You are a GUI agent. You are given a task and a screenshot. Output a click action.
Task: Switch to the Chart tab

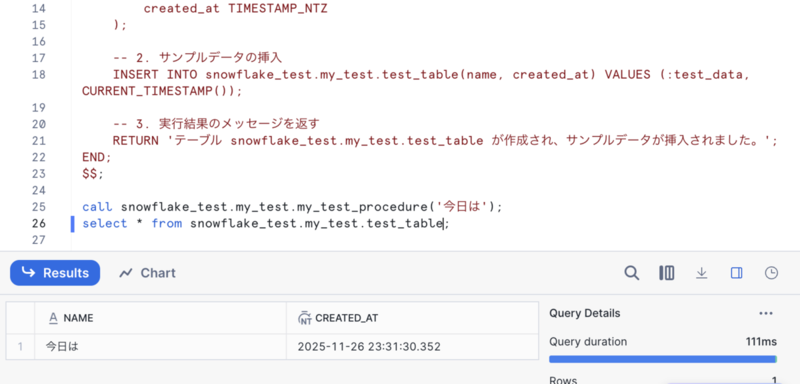pos(147,273)
